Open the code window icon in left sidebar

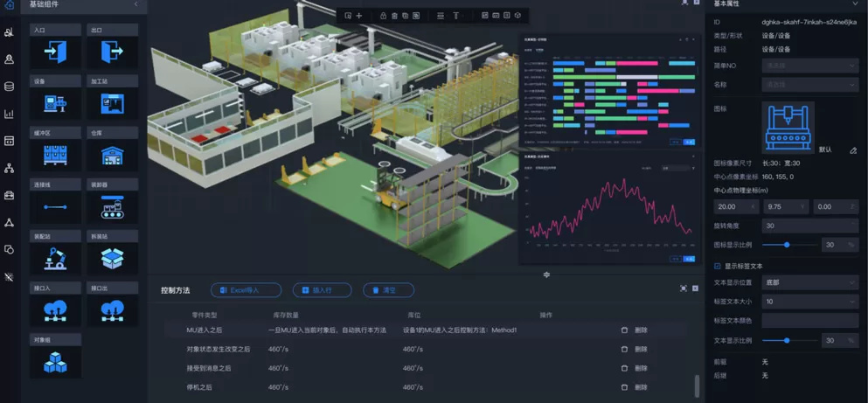(9, 141)
